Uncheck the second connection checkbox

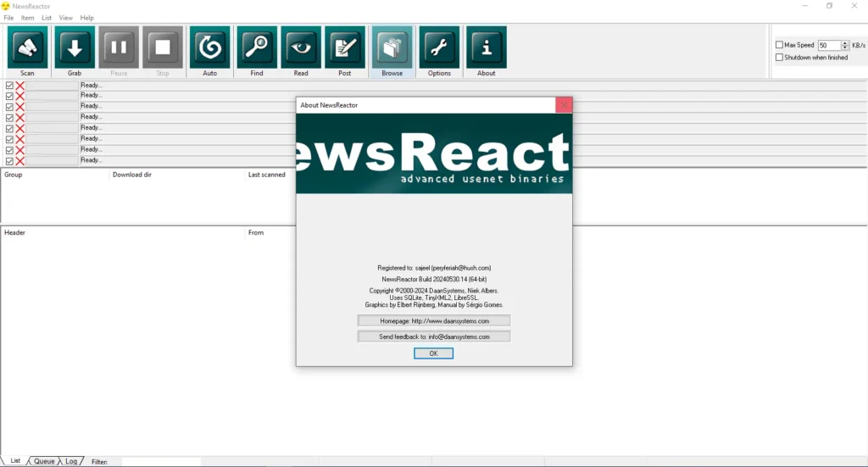tap(9, 96)
